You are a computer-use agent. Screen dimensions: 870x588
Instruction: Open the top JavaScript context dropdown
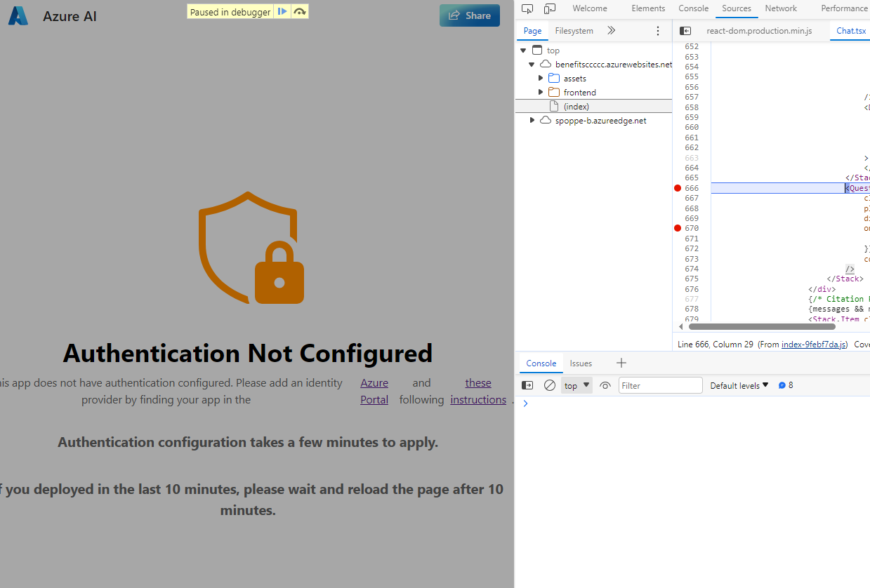577,385
